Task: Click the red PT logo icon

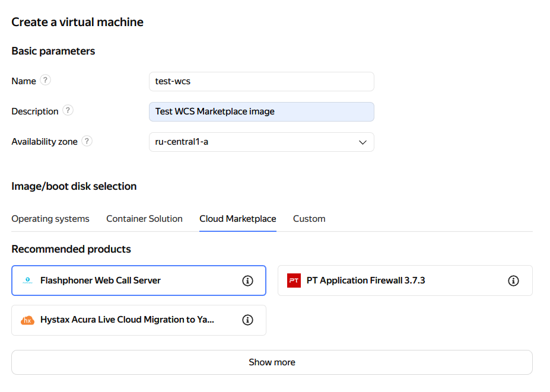Action: 294,281
